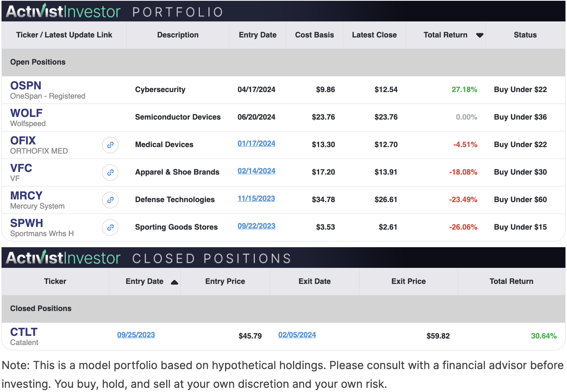This screenshot has height=392, width=567.
Task: Open the 09/25/2023 closed entry date link
Action: coord(136,335)
